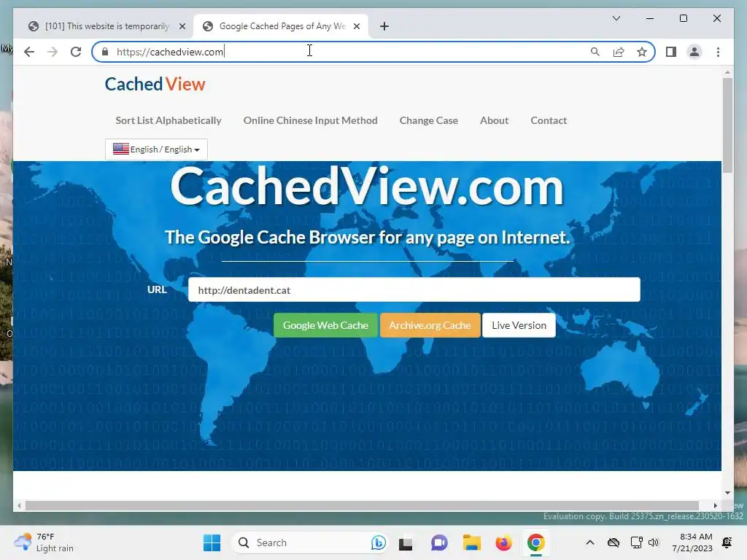Image resolution: width=747 pixels, height=560 pixels.
Task: Bookmark this page with the star icon
Action: (x=642, y=52)
